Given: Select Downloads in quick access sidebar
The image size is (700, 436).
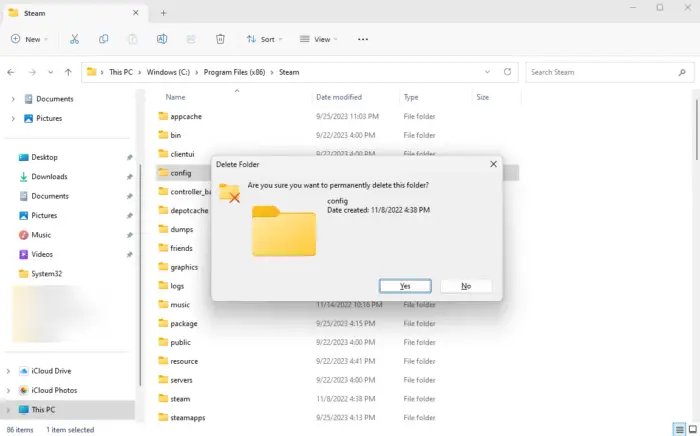Looking at the screenshot, I should click(x=49, y=177).
